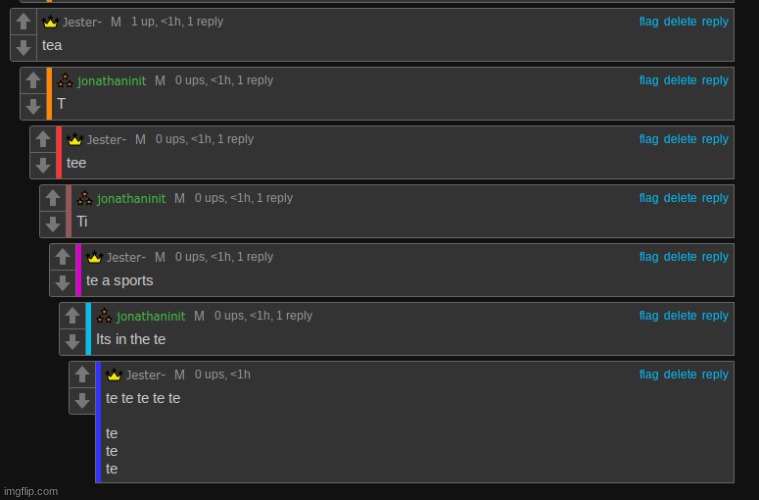Upvote jonathaninit's "T" comment
This screenshot has height=500, width=759.
coord(33,80)
